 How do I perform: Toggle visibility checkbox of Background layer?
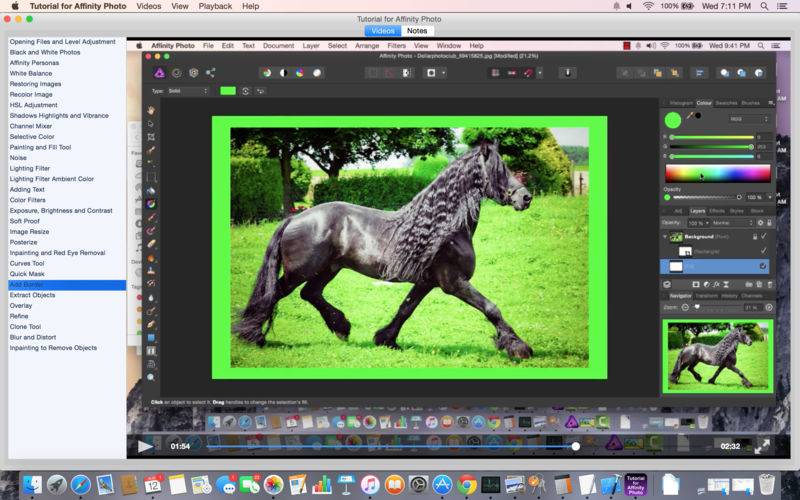click(764, 236)
